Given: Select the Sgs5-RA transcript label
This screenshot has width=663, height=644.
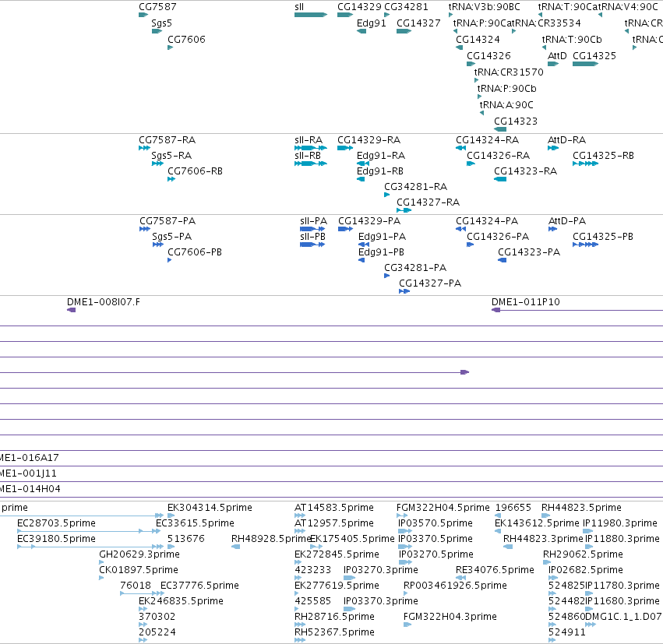Looking at the screenshot, I should 171,156.
